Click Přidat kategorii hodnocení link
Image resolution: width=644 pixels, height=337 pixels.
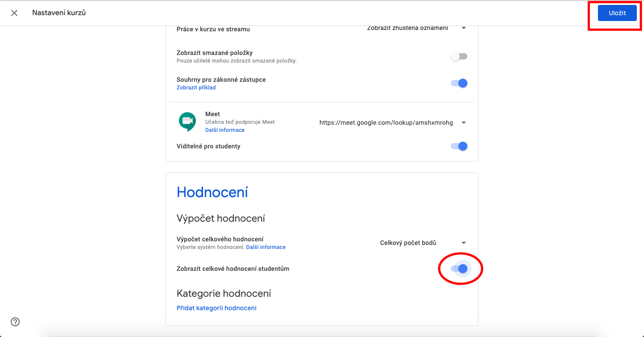pos(216,308)
